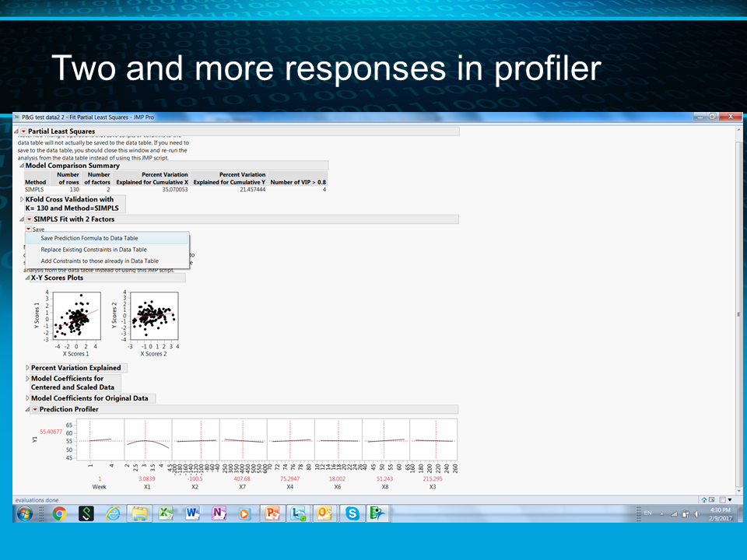Click the 21.457444 cumulative Y value

click(252, 190)
